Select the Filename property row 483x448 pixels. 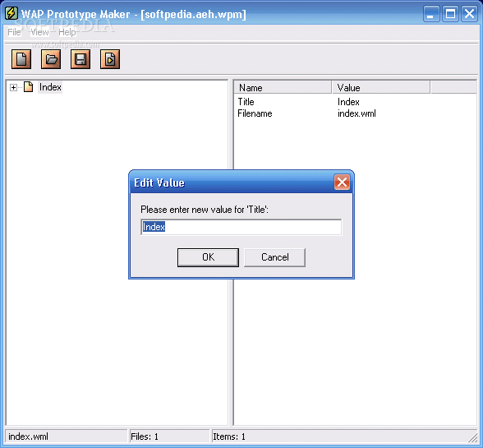click(355, 113)
